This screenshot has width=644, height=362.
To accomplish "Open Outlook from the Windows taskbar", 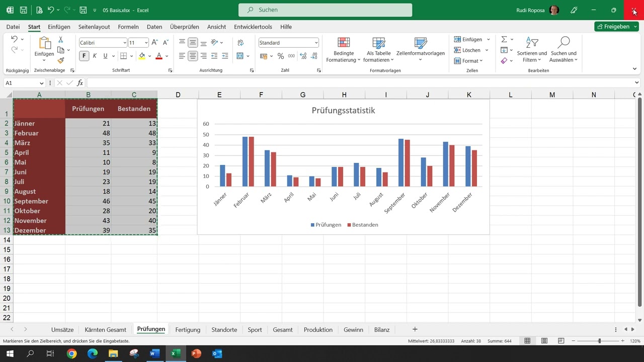I will tap(217, 353).
